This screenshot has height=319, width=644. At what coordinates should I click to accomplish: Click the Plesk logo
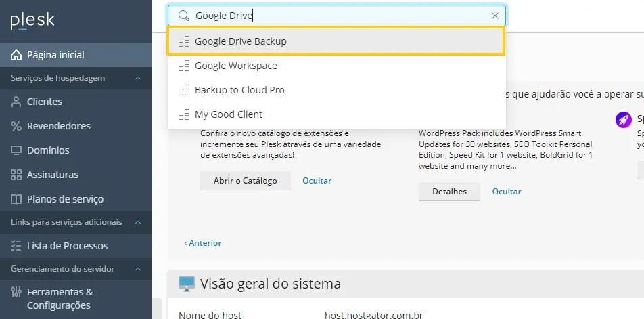click(x=32, y=21)
